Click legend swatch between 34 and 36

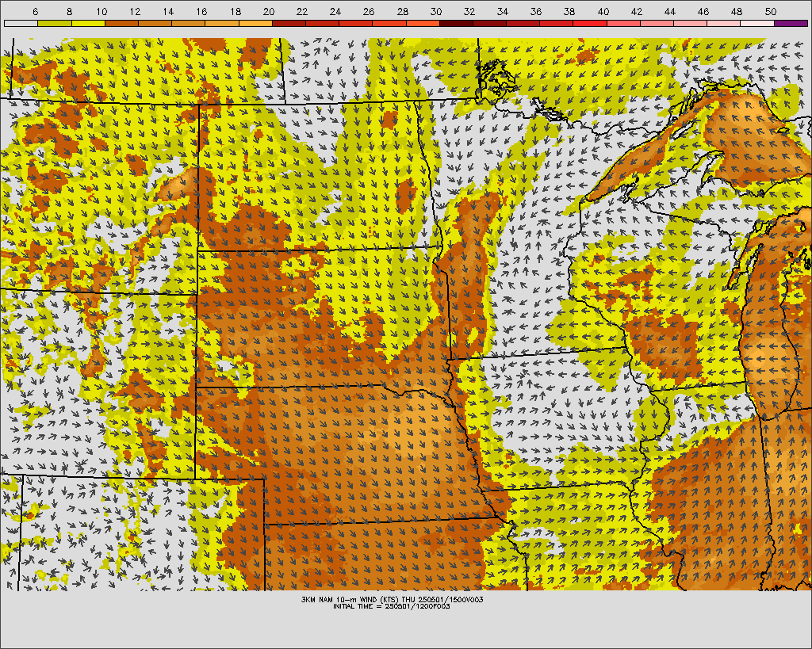(523, 23)
